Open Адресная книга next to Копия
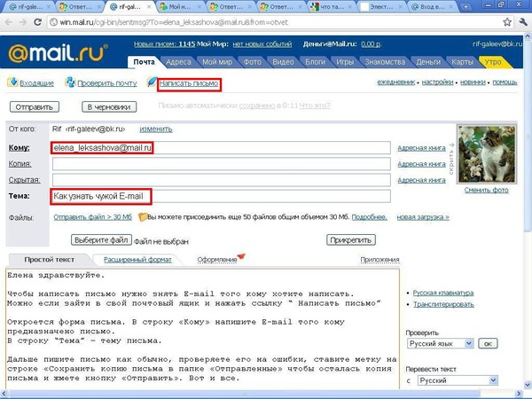This screenshot has width=532, height=399. point(421,164)
